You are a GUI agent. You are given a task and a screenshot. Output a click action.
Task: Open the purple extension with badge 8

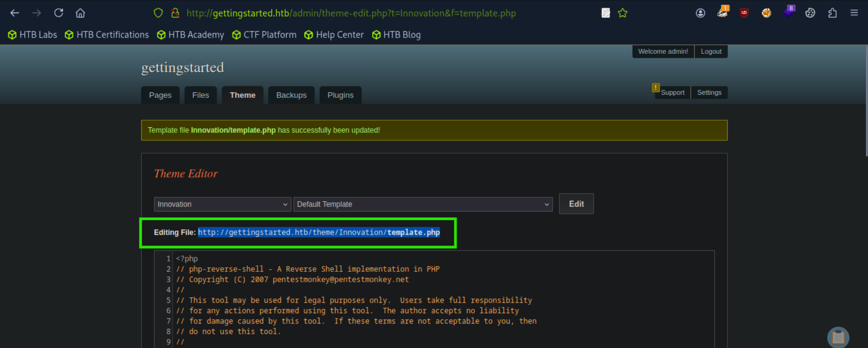coord(789,12)
